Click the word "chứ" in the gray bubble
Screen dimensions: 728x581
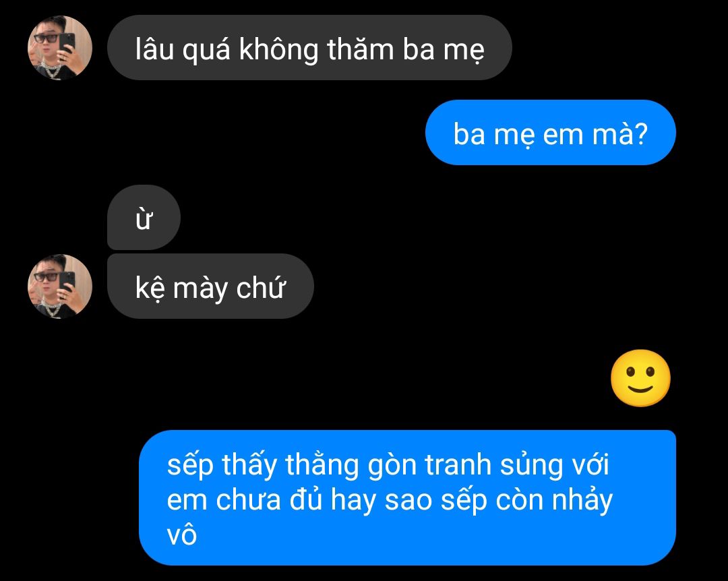pos(260,288)
